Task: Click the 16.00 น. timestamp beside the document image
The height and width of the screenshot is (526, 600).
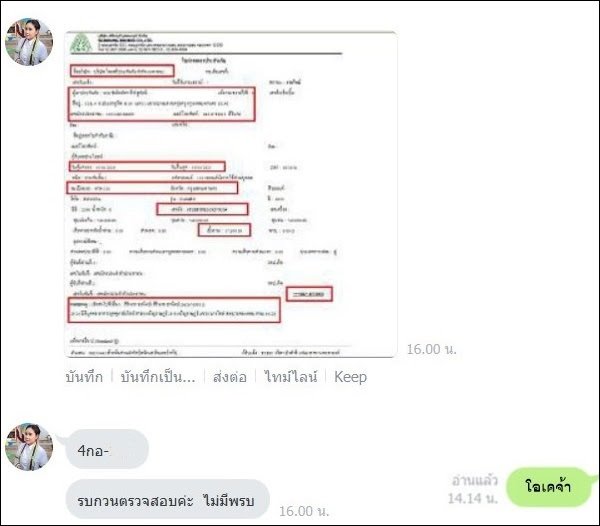Action: [432, 349]
